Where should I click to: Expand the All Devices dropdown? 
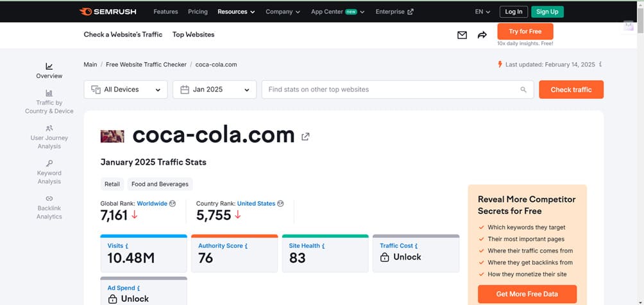pos(126,90)
